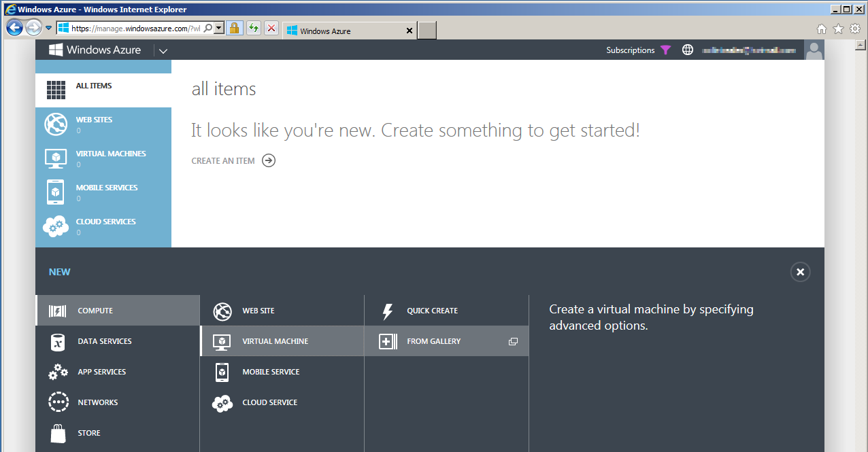Image resolution: width=868 pixels, height=452 pixels.
Task: Open the language globe icon
Action: [687, 50]
